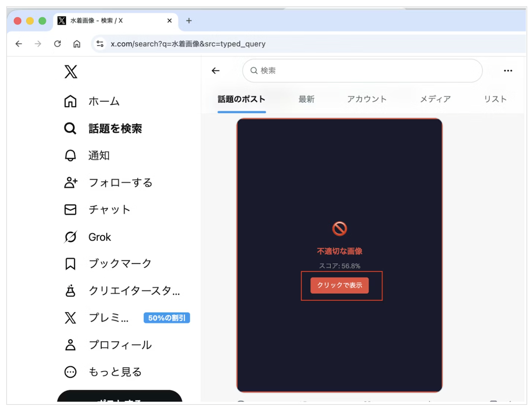
Task: Open 通知 notifications
Action: coord(98,155)
